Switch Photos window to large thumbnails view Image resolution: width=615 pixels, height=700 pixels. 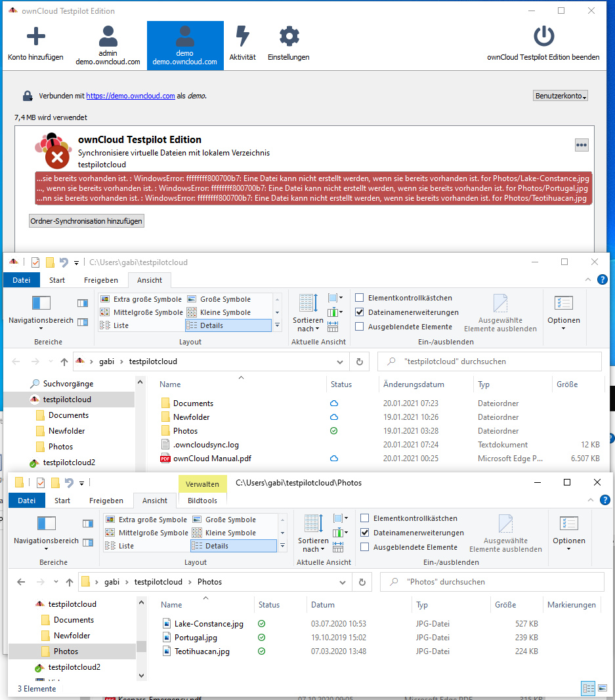603,688
